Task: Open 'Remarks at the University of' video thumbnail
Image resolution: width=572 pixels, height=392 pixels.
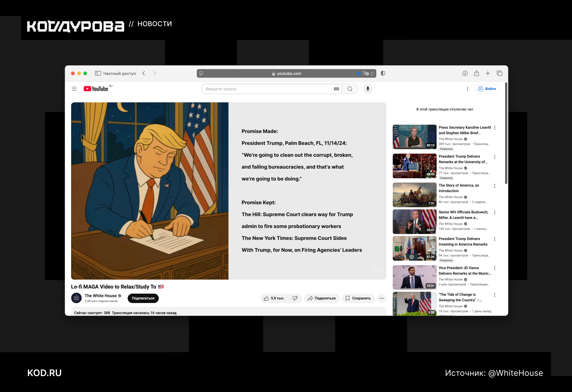Action: (x=415, y=166)
